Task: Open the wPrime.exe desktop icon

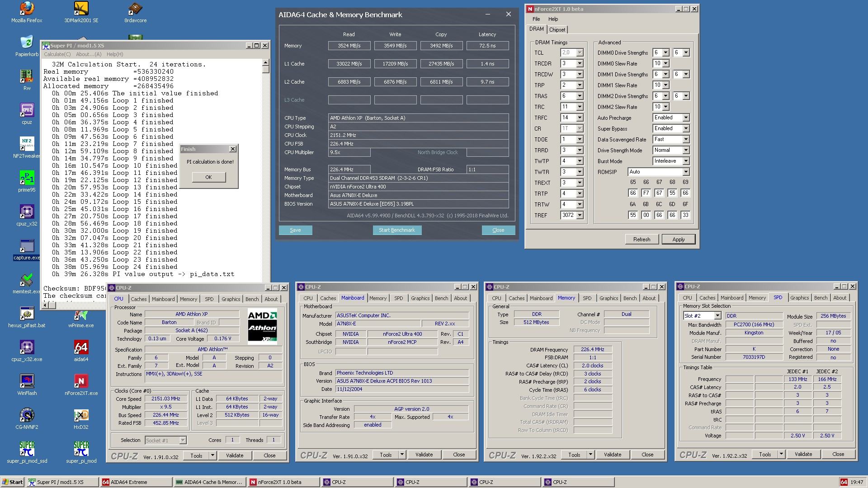Action: [x=81, y=319]
